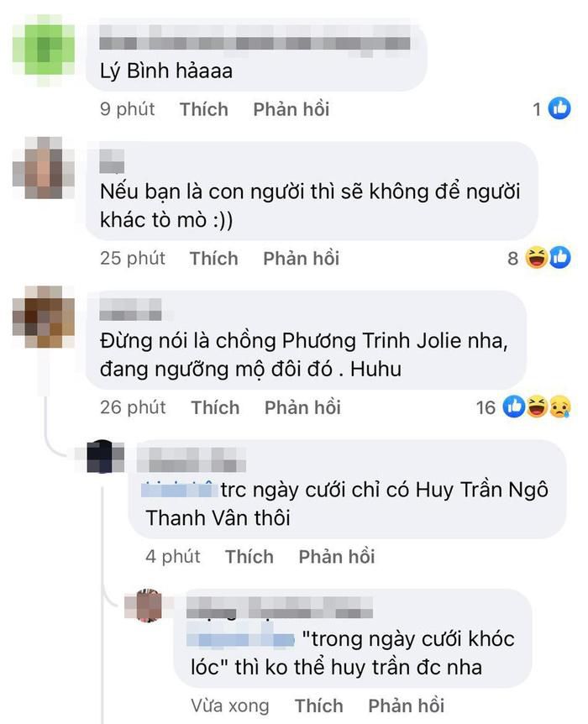
Task: Click Thích under the 26 phút comment
Action: tap(215, 407)
